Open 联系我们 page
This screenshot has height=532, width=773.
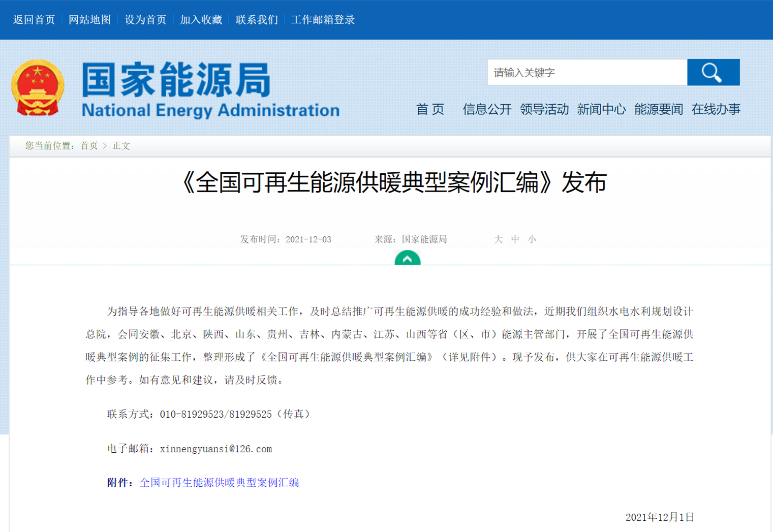[x=257, y=20]
